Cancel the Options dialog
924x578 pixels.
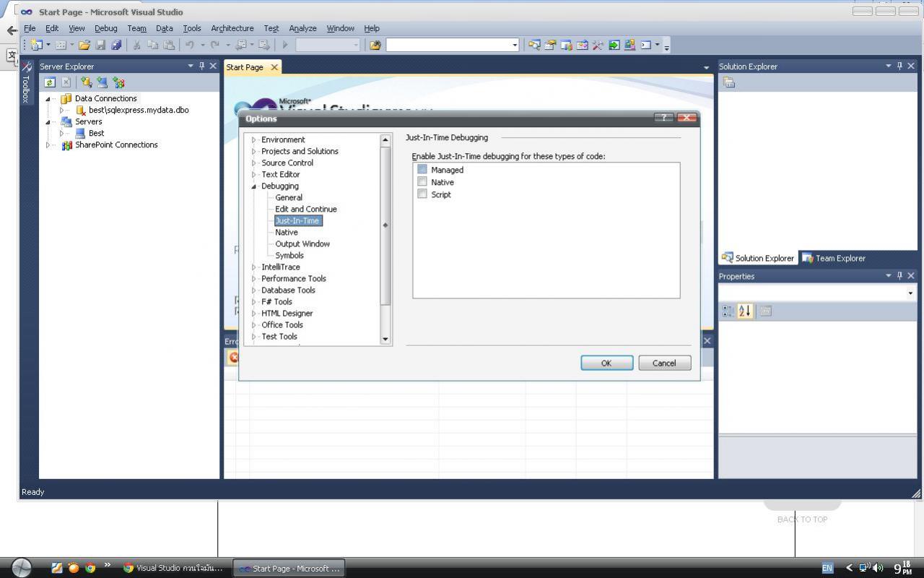coord(664,363)
